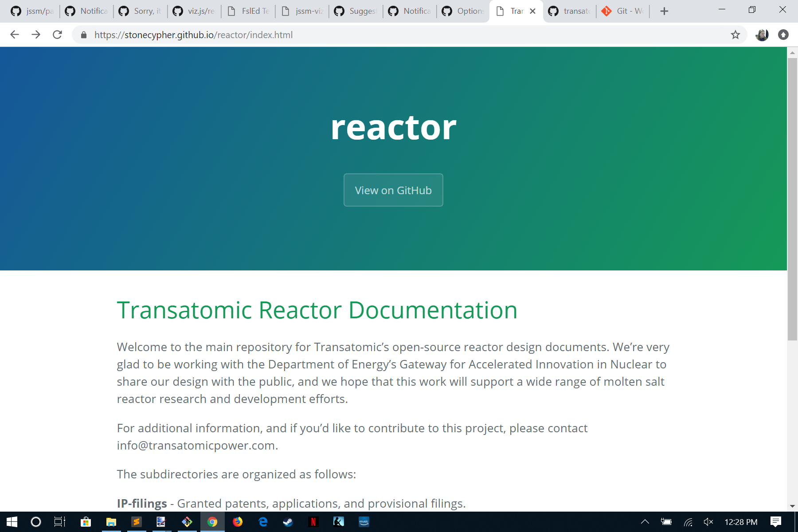Bookmark this page with the star icon
The height and width of the screenshot is (532, 798).
(735, 35)
